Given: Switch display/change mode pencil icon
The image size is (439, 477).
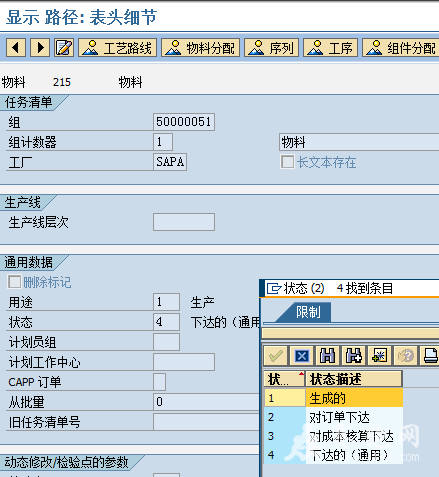Looking at the screenshot, I should point(64,48).
